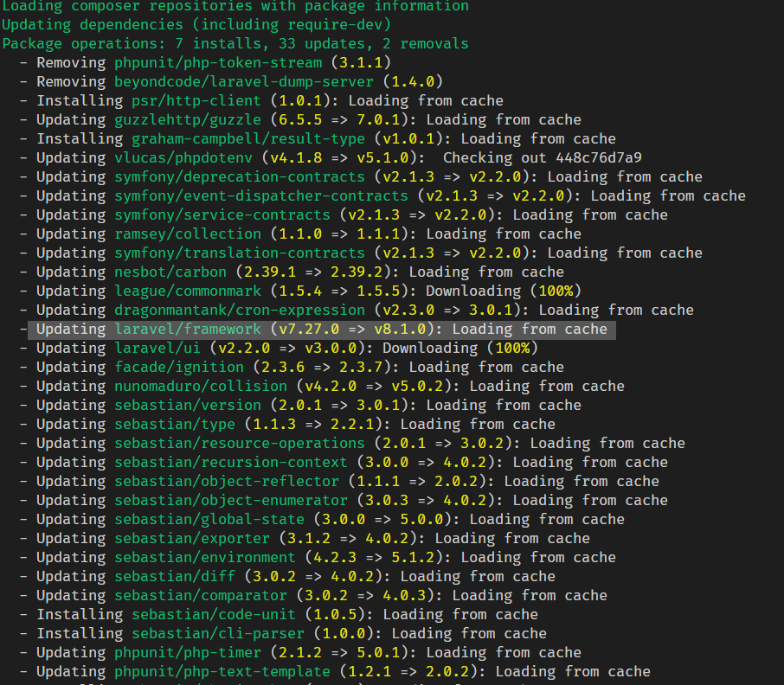Select psr/http-client package text
Viewport: 784px width, 685px height.
tap(196, 101)
